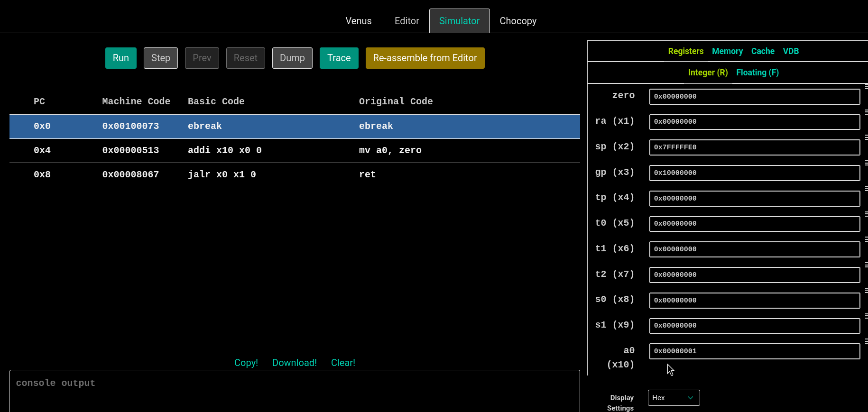Click the Prev button
This screenshot has width=868, height=412.
click(x=202, y=58)
